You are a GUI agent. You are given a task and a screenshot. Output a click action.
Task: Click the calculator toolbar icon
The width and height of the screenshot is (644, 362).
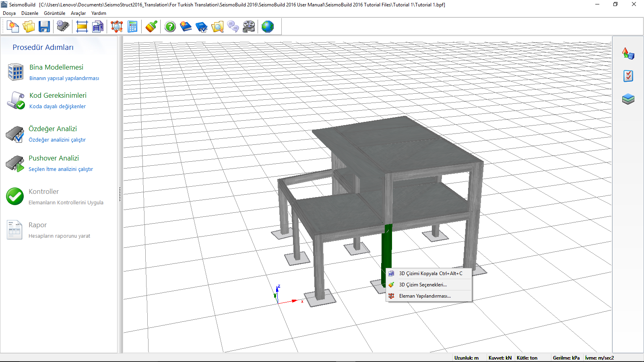pos(132,27)
